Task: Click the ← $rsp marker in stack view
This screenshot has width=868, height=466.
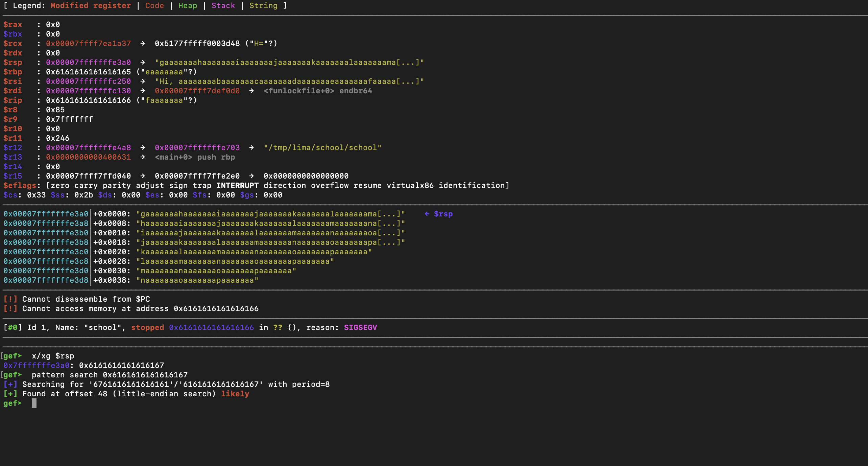Action: tap(438, 214)
